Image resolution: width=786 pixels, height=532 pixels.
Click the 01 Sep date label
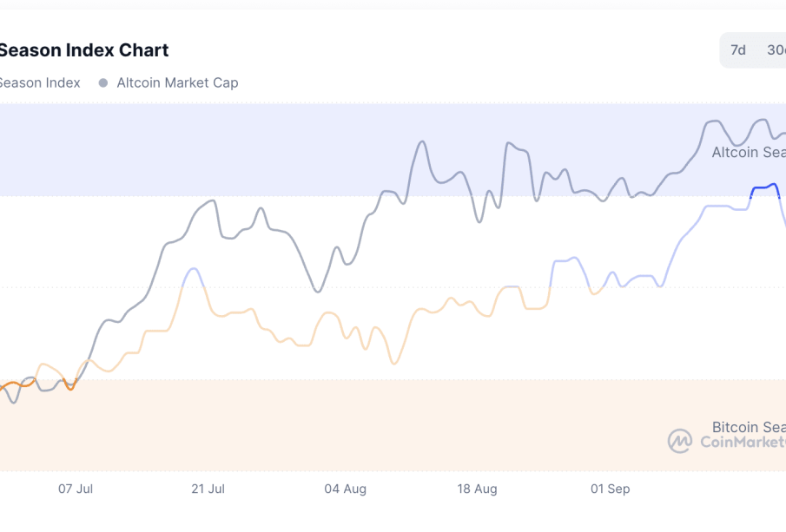(611, 489)
